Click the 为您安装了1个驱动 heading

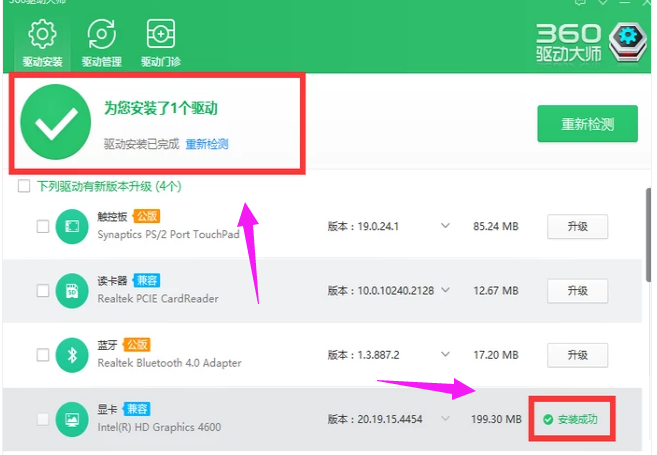[161, 108]
